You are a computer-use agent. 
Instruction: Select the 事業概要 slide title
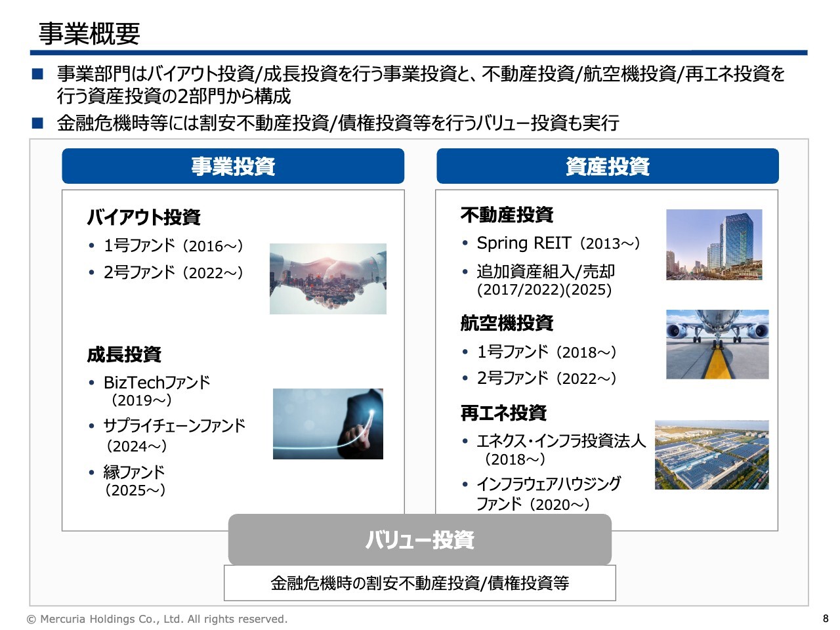tap(89, 33)
